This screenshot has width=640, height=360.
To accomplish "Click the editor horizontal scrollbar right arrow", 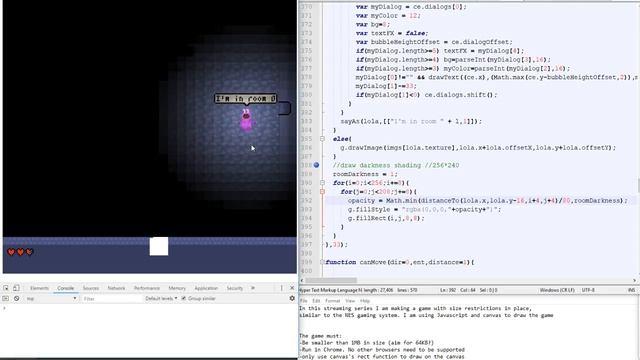I will click(x=634, y=280).
